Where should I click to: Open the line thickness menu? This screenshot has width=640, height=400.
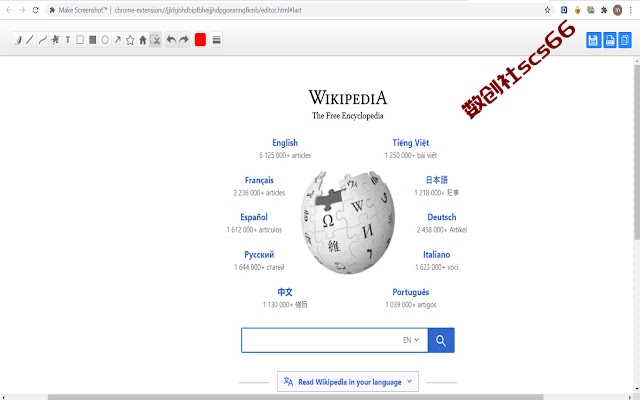(217, 40)
